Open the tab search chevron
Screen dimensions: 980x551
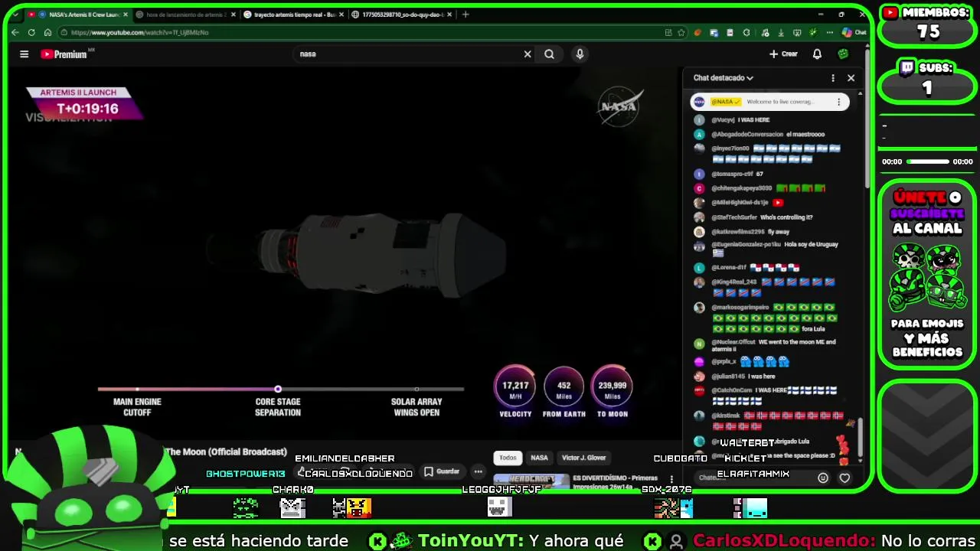click(15, 15)
